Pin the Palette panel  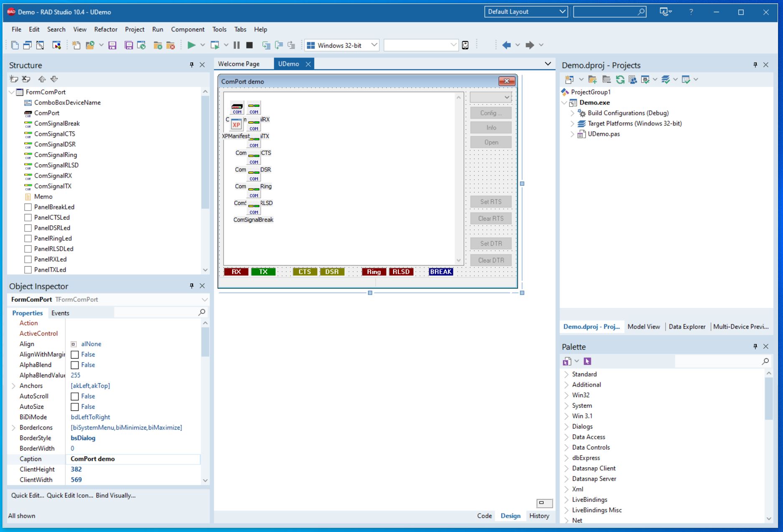755,346
